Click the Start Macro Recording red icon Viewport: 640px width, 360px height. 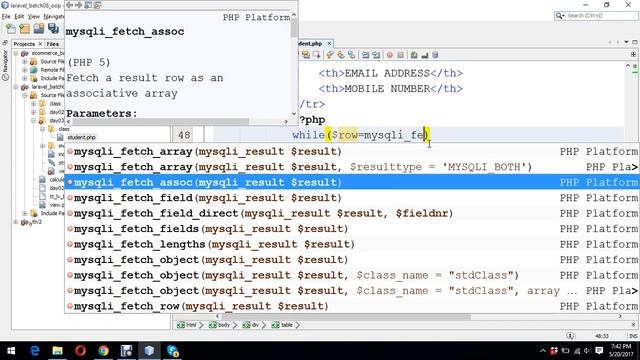pyautogui.click(x=390, y=55)
